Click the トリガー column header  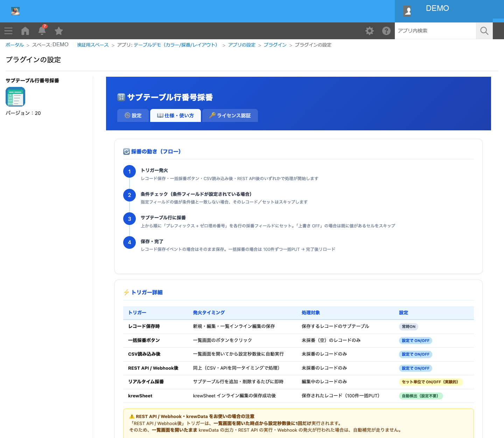pyautogui.click(x=137, y=313)
